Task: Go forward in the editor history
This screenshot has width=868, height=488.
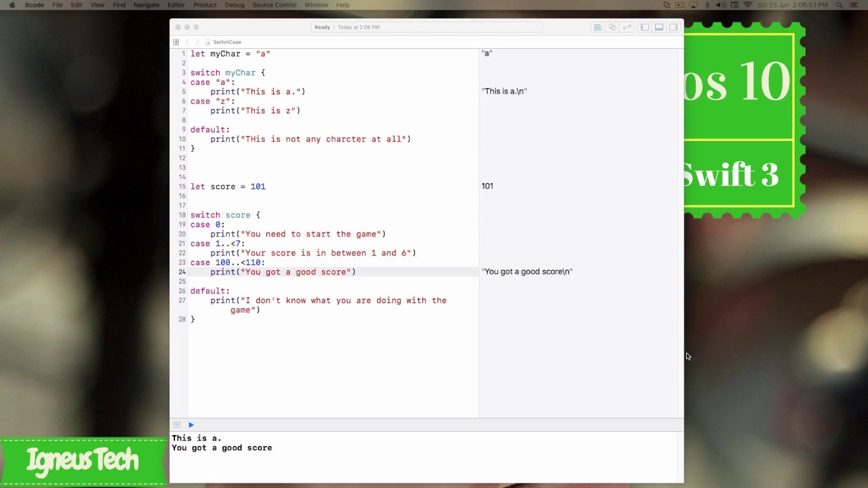Action: tap(197, 42)
